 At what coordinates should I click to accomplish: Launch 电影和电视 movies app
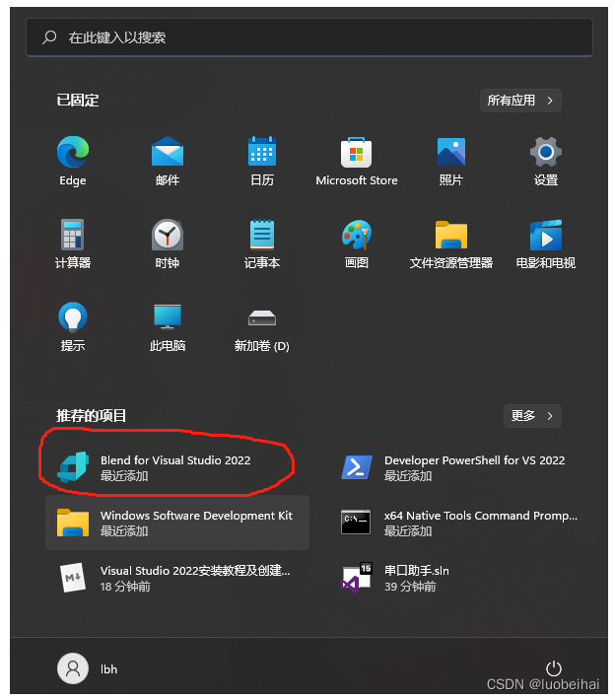(546, 244)
